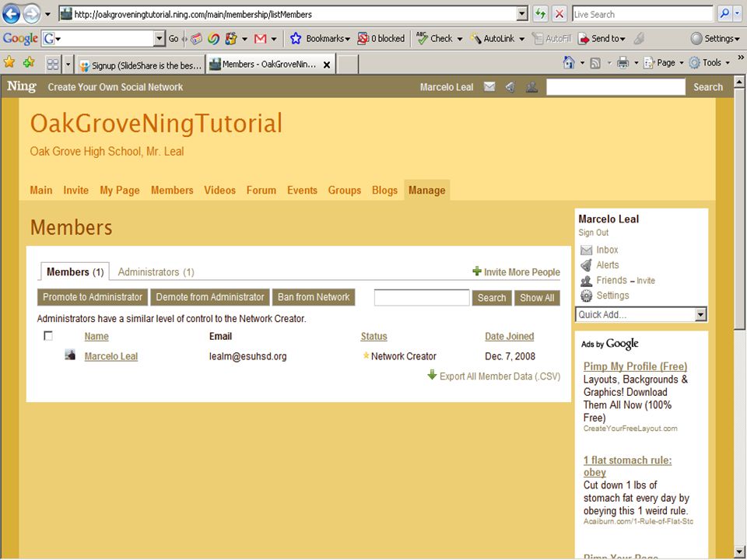Open Favorites Center with the yellow star
Image resolution: width=747 pixels, height=560 pixels.
(9, 62)
